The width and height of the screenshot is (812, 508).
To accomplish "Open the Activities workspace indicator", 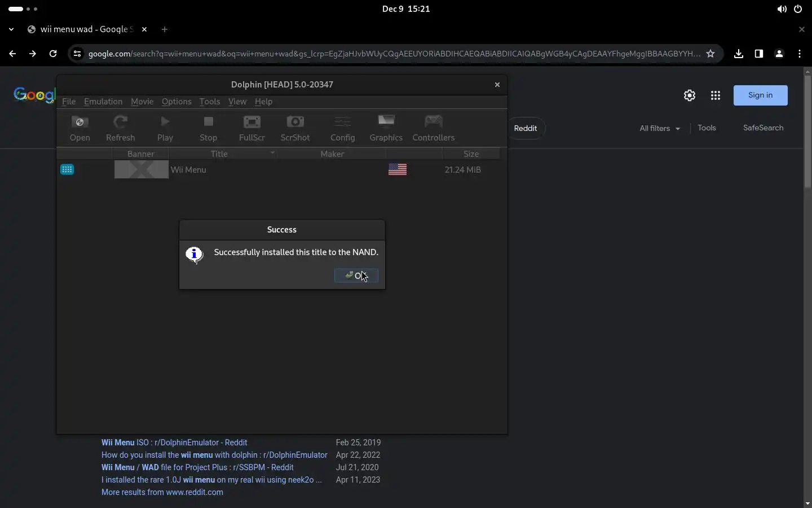I will [23, 9].
